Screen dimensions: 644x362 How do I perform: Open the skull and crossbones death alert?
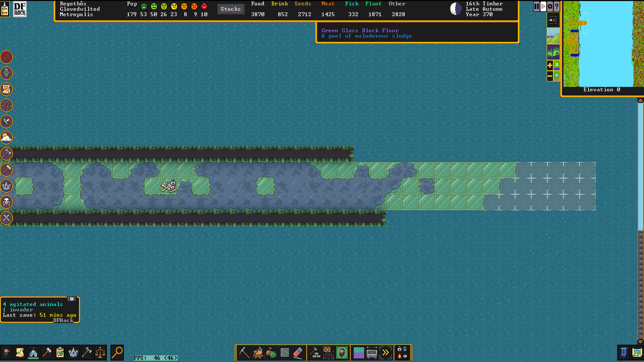point(6,202)
